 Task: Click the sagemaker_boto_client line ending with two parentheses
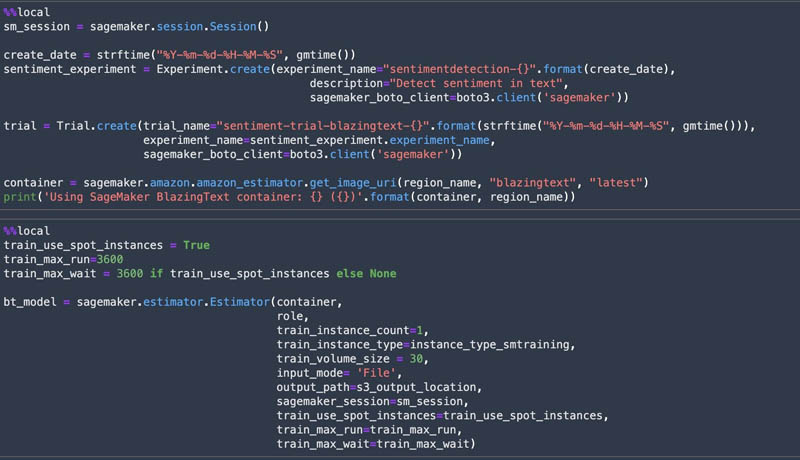click(303, 155)
